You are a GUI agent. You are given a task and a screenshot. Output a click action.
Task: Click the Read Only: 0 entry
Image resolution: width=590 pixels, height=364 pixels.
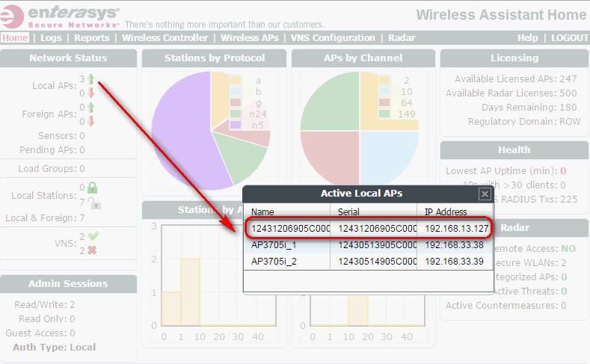46,319
